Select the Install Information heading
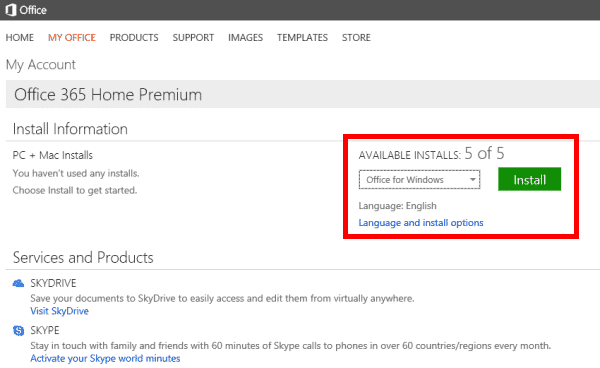The height and width of the screenshot is (368, 600). (x=70, y=129)
